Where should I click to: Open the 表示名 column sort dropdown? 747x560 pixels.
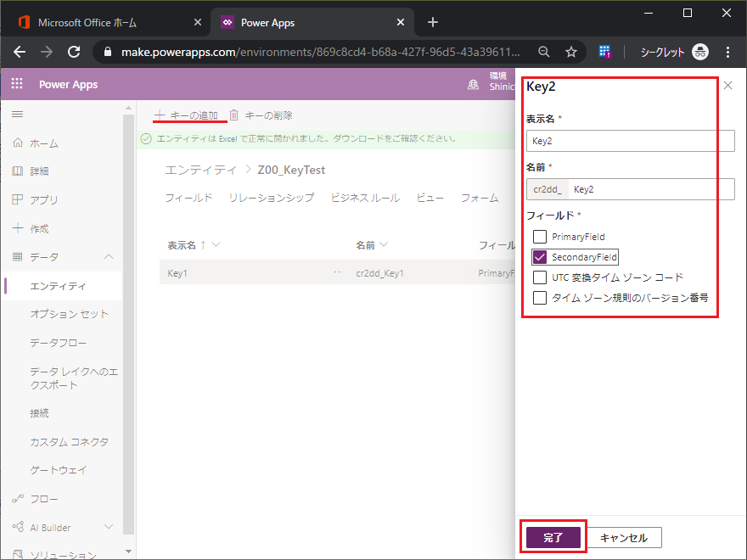click(x=216, y=244)
